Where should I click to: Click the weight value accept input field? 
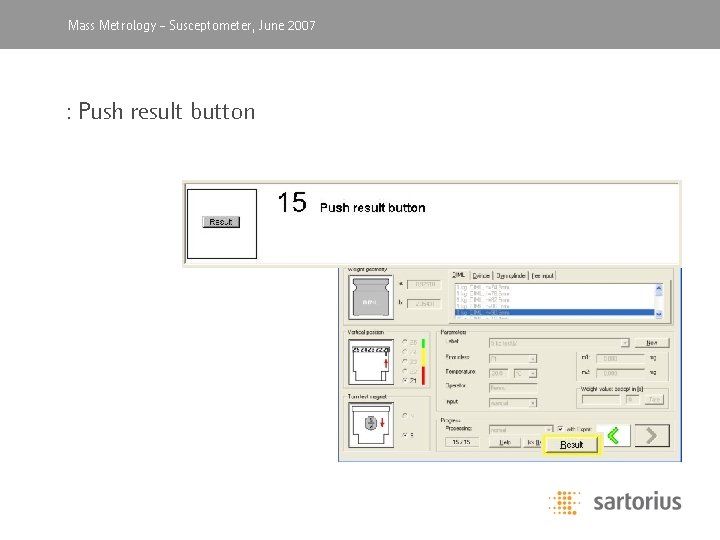pos(601,399)
